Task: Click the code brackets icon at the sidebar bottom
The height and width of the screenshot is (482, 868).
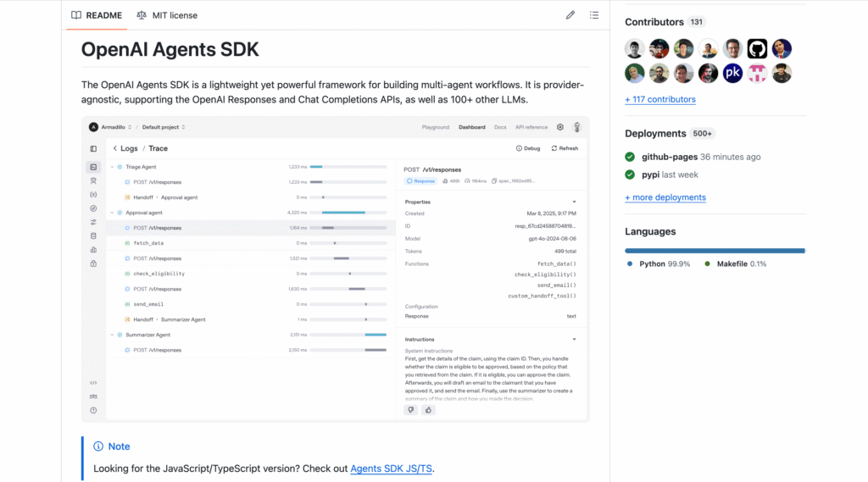Action: click(93, 383)
